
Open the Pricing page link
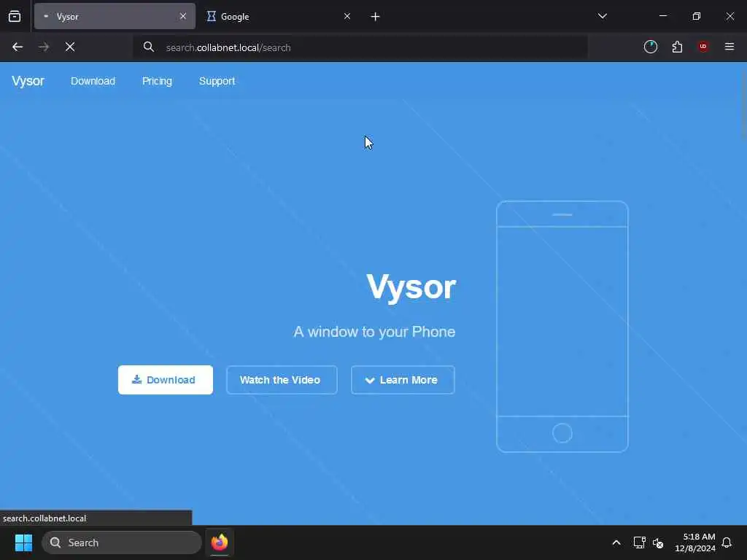[x=158, y=81]
